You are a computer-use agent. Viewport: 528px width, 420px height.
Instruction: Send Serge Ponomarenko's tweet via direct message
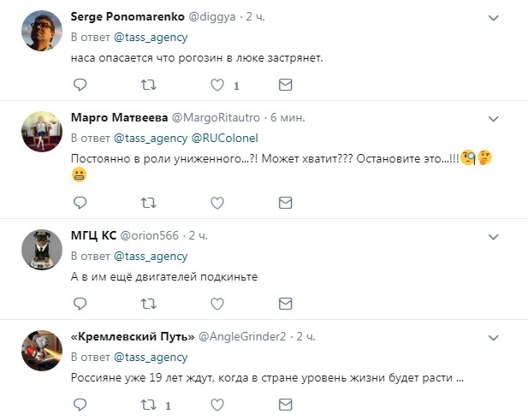coord(286,85)
